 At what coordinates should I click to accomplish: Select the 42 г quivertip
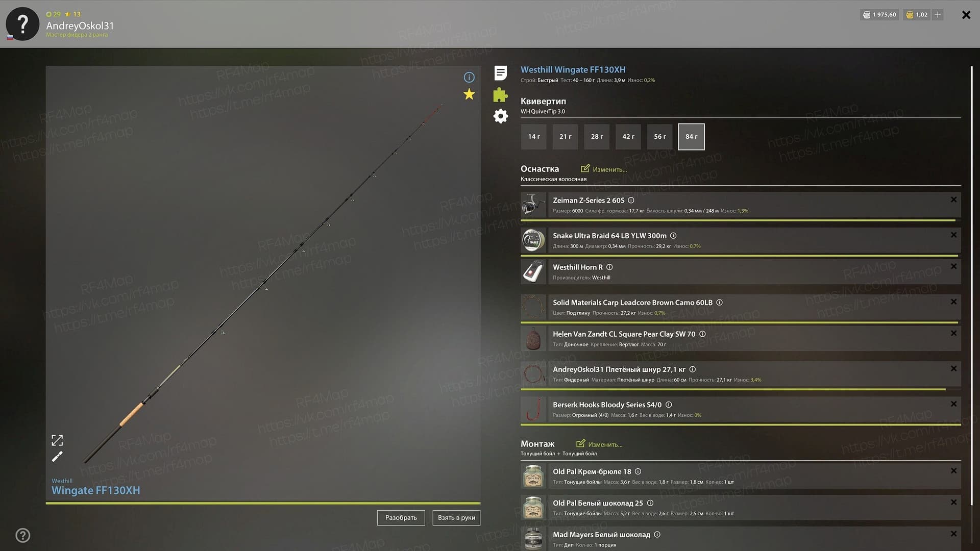point(628,137)
